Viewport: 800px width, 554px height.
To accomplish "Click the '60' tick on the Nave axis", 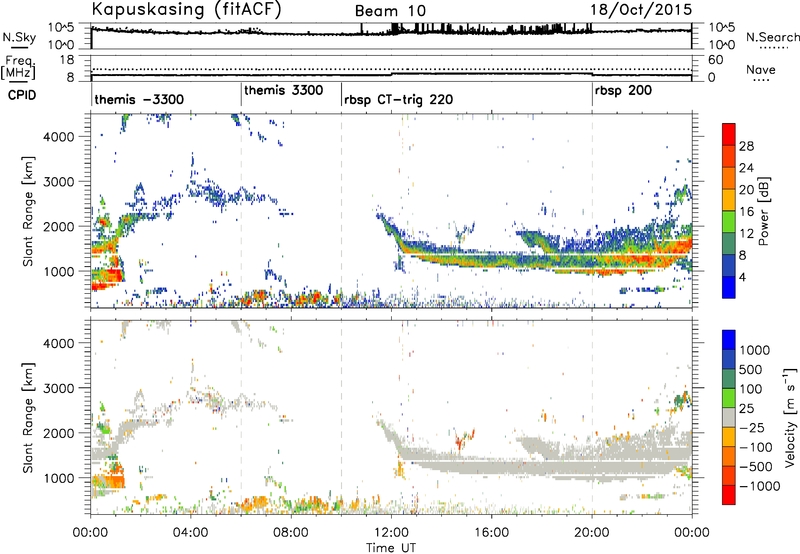I will point(715,60).
